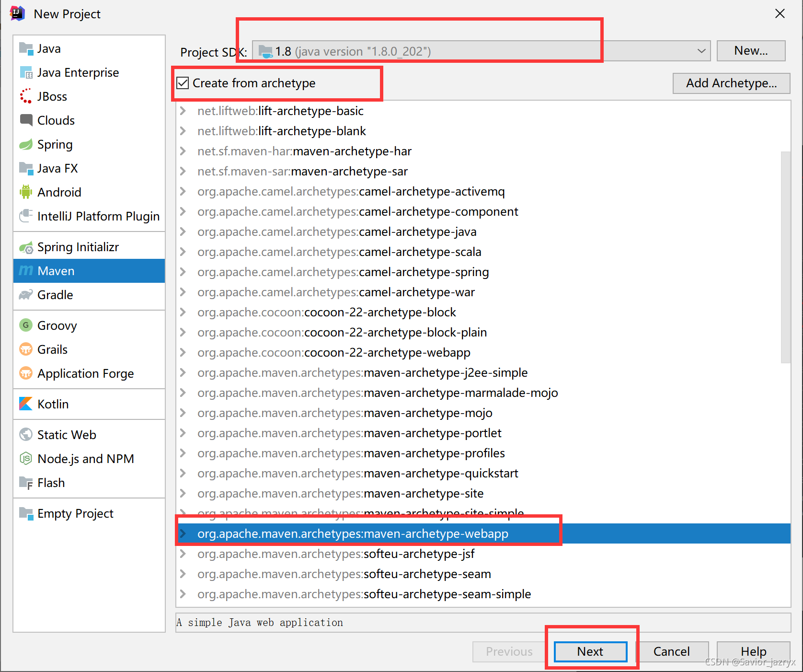Click the Spring leaf icon

[26, 144]
